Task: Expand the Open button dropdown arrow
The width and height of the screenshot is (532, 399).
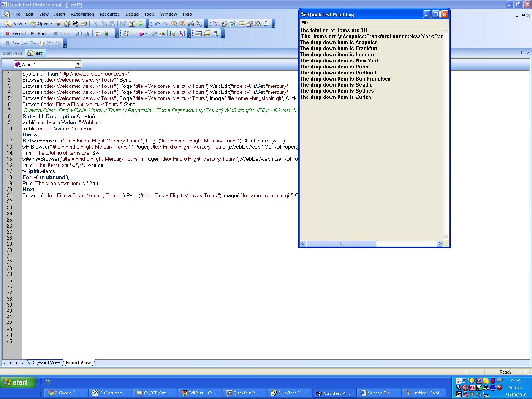Action: pyautogui.click(x=52, y=23)
